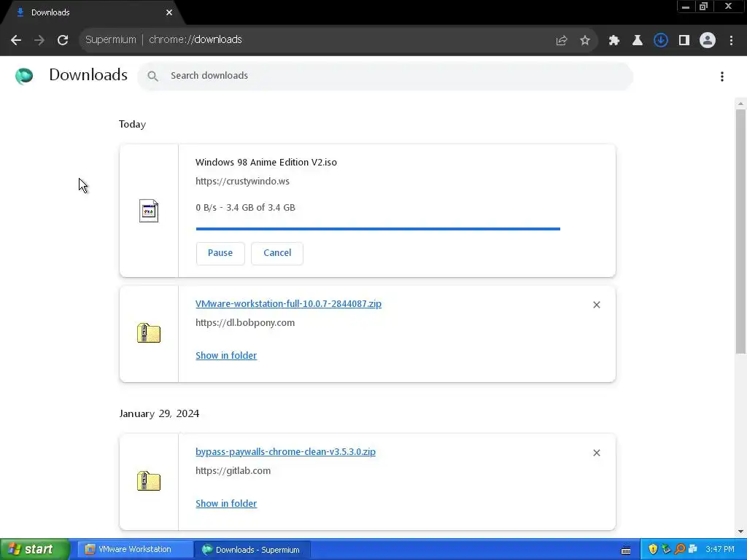Click the green safely-remove tray icon

(667, 550)
